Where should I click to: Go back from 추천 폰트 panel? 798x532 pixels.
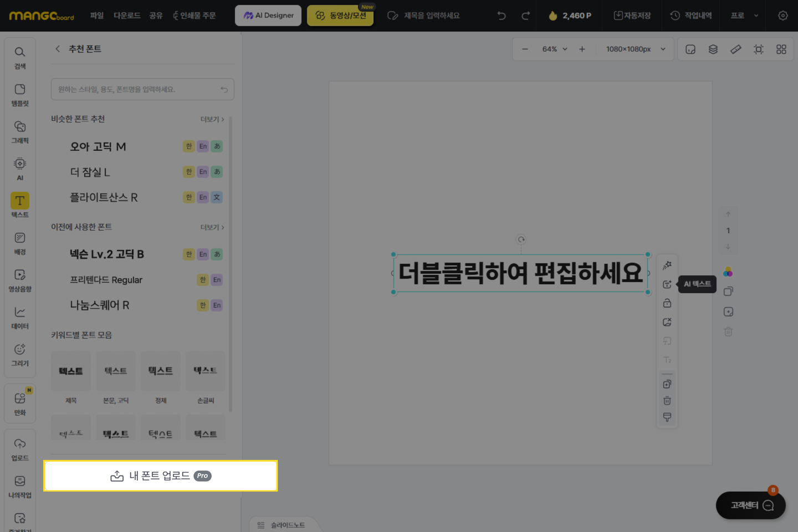click(x=58, y=49)
